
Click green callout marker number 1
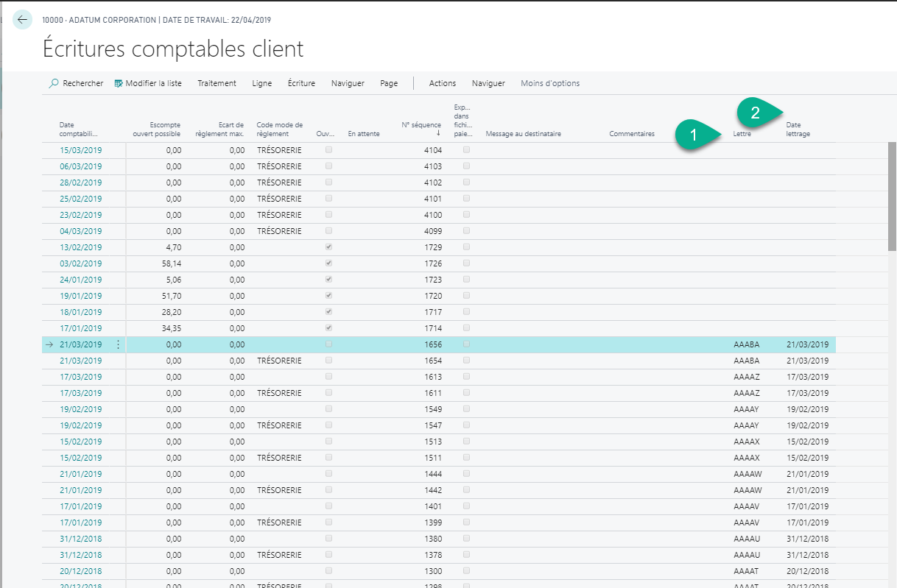point(692,135)
